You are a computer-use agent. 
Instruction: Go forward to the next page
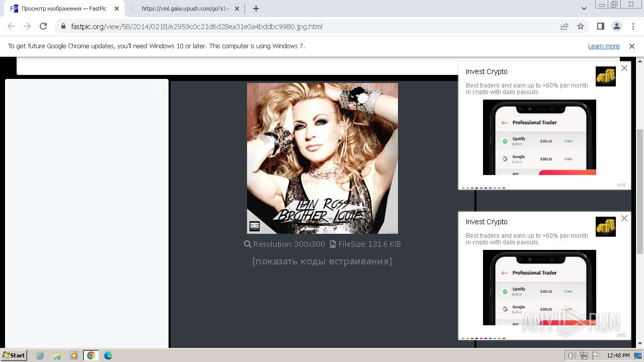click(27, 27)
